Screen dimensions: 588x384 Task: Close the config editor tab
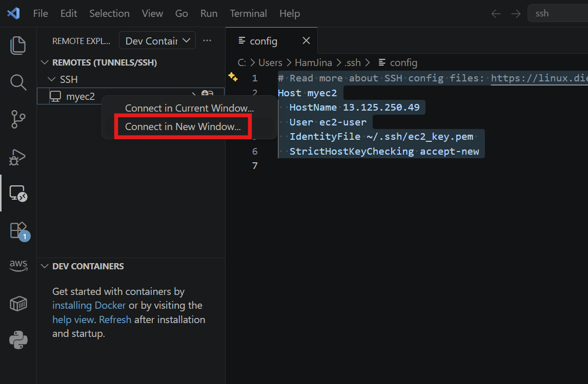click(x=306, y=40)
